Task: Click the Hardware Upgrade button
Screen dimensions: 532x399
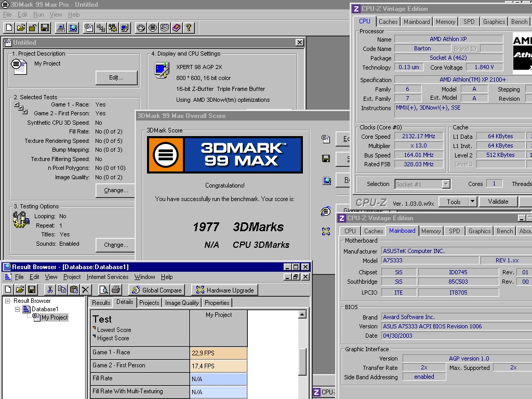Action: click(x=224, y=290)
